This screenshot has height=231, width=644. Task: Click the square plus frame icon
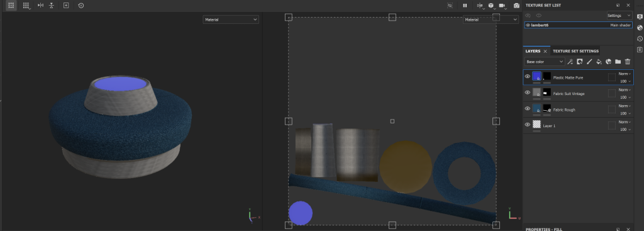coord(66,5)
